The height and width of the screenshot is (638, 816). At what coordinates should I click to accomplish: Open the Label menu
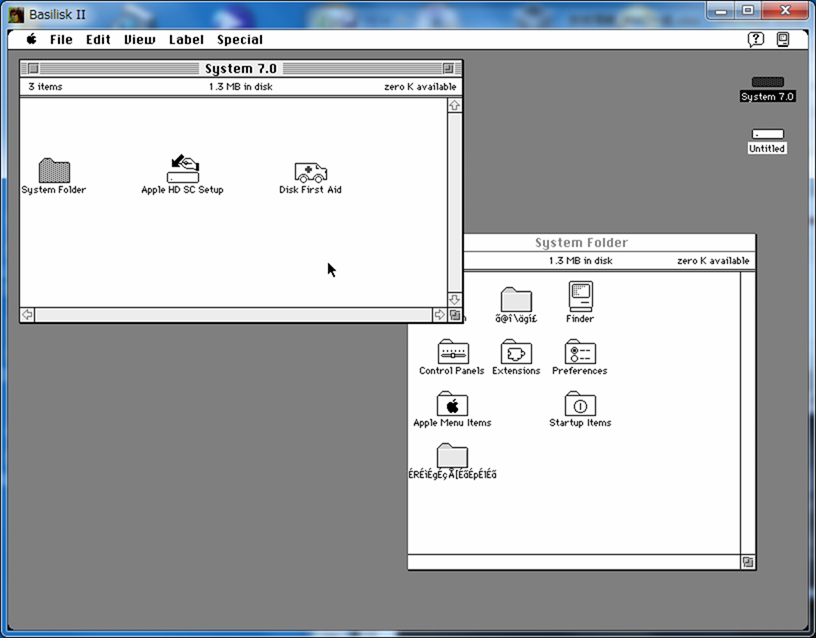pos(186,40)
